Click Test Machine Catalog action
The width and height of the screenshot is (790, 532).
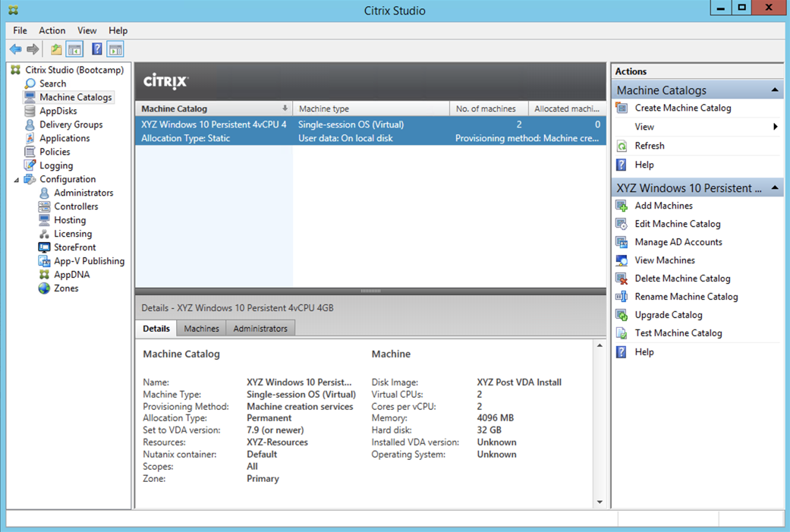[678, 333]
